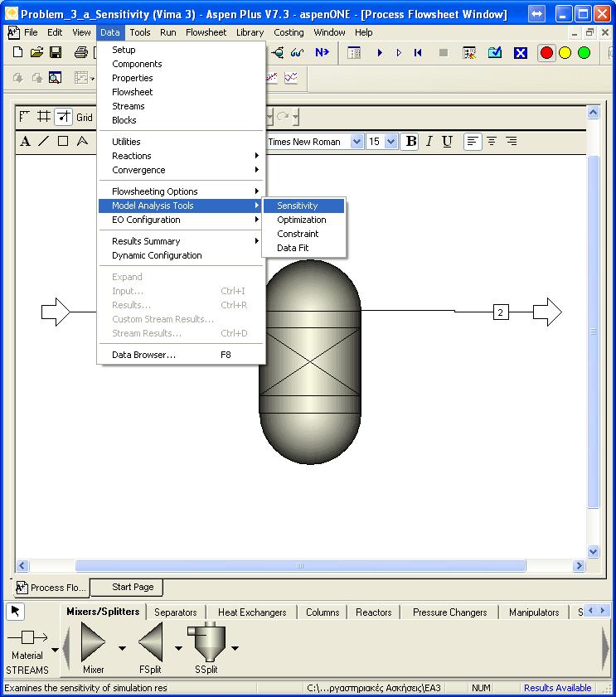
Task: Click the Step (hollow arrow) run icon
Action: tap(399, 53)
